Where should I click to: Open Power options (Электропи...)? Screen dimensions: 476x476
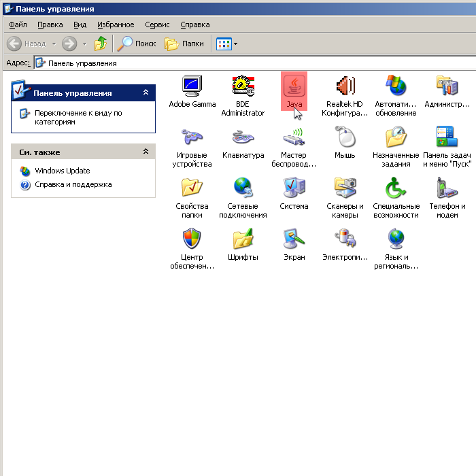(345, 245)
